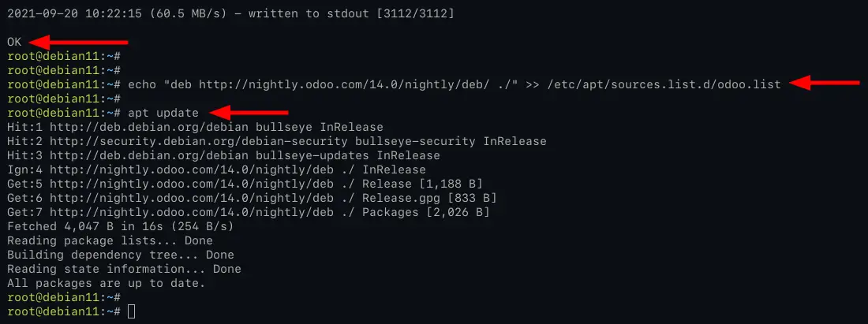Click the red arrow next to apt update
The image size is (868, 324).
click(x=249, y=113)
